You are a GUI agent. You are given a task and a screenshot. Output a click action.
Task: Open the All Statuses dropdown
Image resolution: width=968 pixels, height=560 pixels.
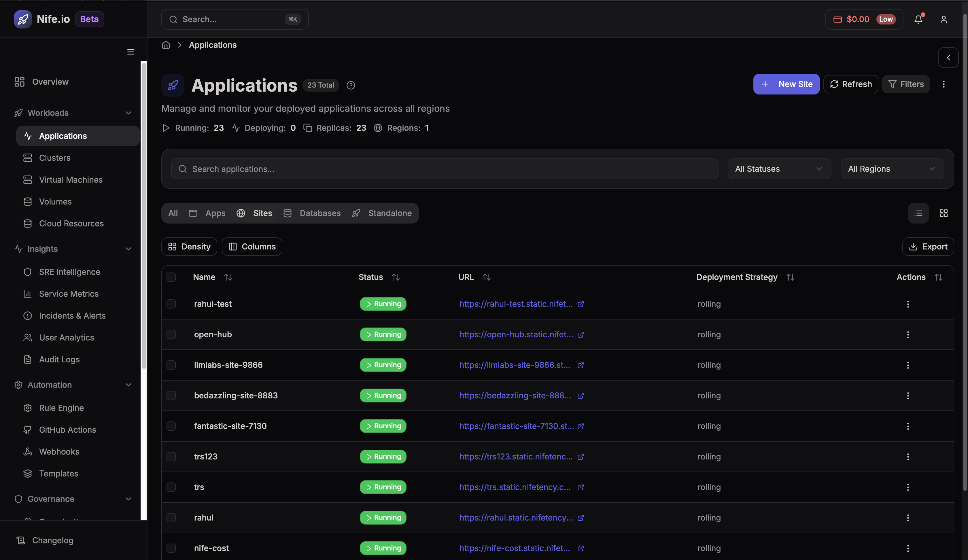click(x=779, y=169)
